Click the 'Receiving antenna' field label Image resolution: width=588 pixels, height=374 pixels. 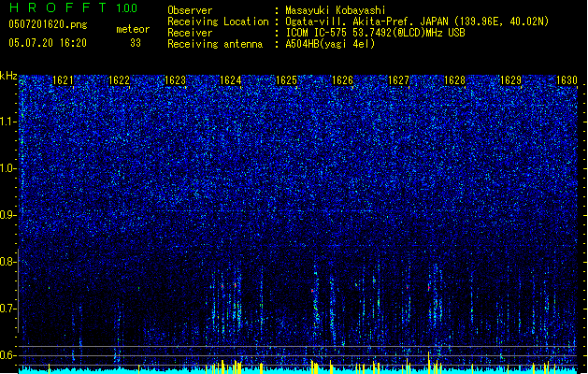(x=215, y=44)
